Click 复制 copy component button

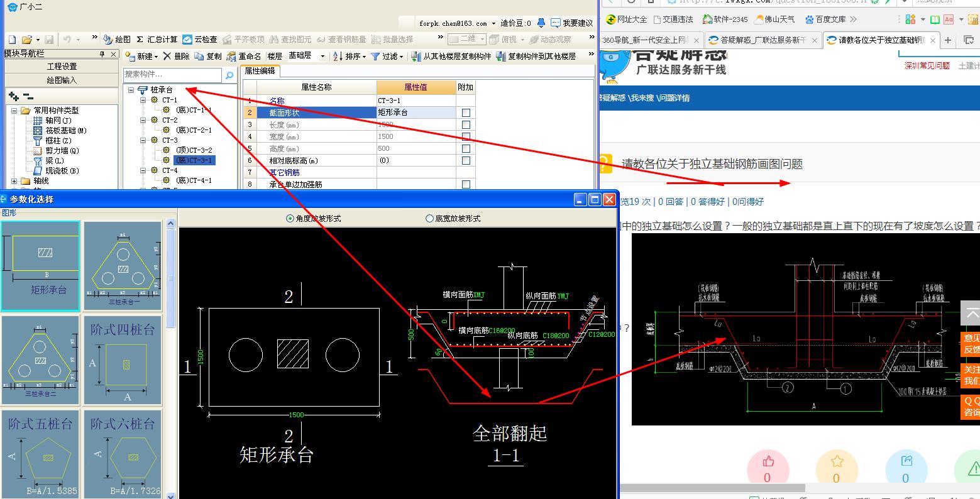click(208, 56)
